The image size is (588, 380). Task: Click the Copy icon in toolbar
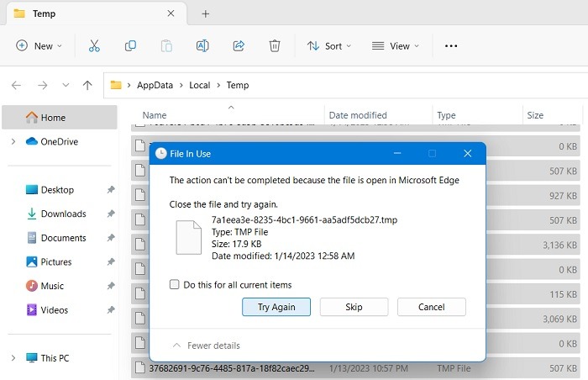coord(130,45)
